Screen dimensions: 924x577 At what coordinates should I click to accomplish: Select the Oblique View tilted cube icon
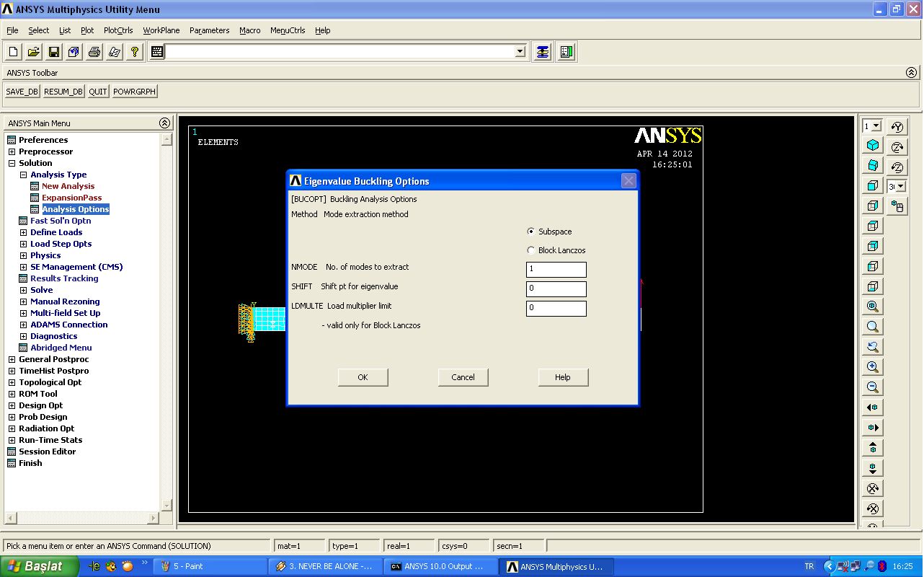[x=873, y=165]
